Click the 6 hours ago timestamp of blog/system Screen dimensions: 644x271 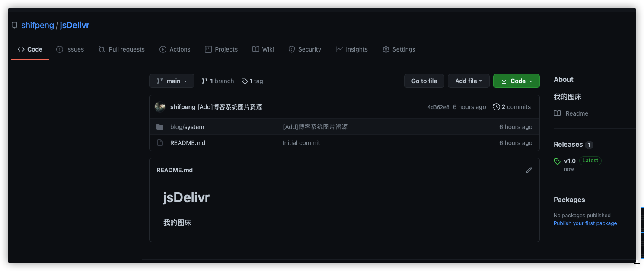516,127
